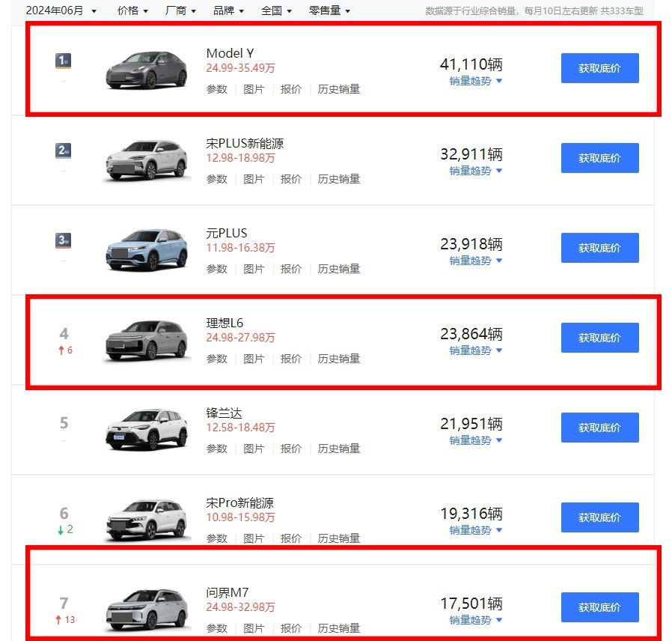Open 历史销量 link for 理想L6
Image resolution: width=672 pixels, height=641 pixels.
(x=338, y=359)
